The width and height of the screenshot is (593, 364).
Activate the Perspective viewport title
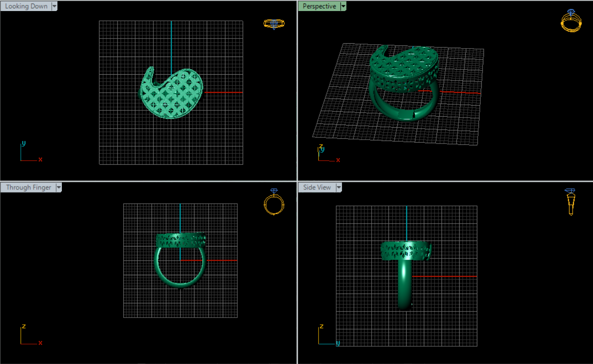point(319,6)
